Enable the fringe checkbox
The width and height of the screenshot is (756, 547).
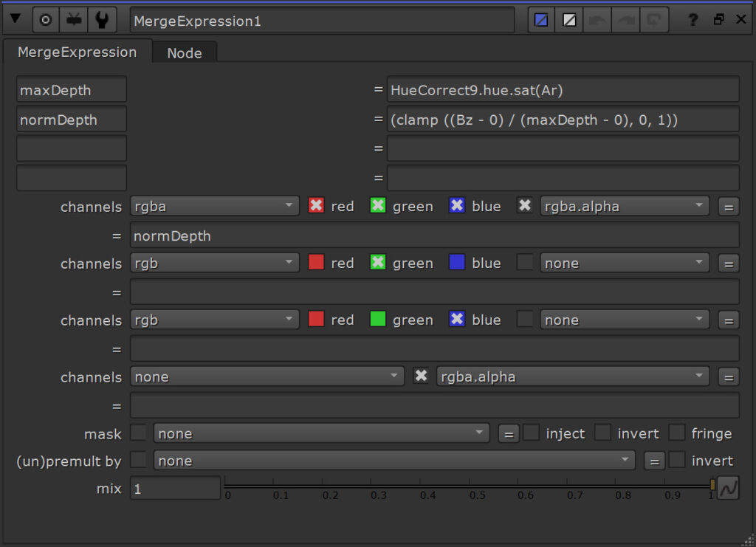point(676,433)
